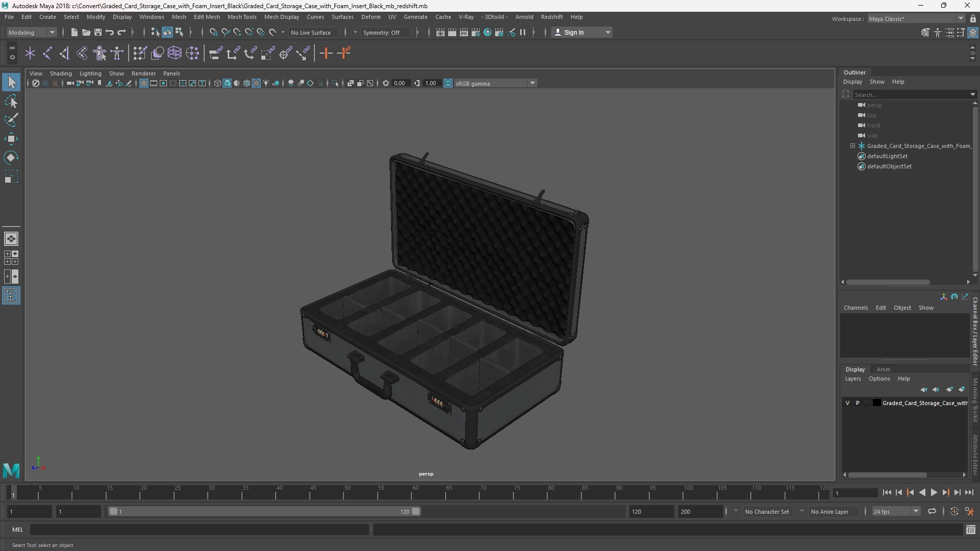This screenshot has height=551, width=980.
Task: Toggle layer visibility V box
Action: coord(848,403)
